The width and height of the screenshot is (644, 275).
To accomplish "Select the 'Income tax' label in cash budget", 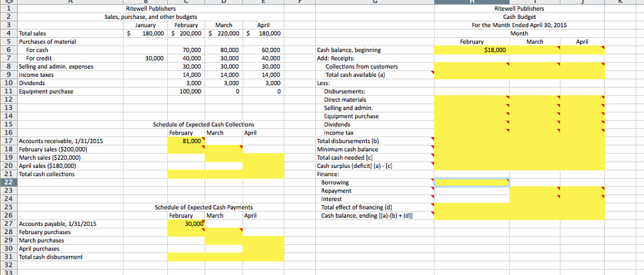I will point(339,133).
